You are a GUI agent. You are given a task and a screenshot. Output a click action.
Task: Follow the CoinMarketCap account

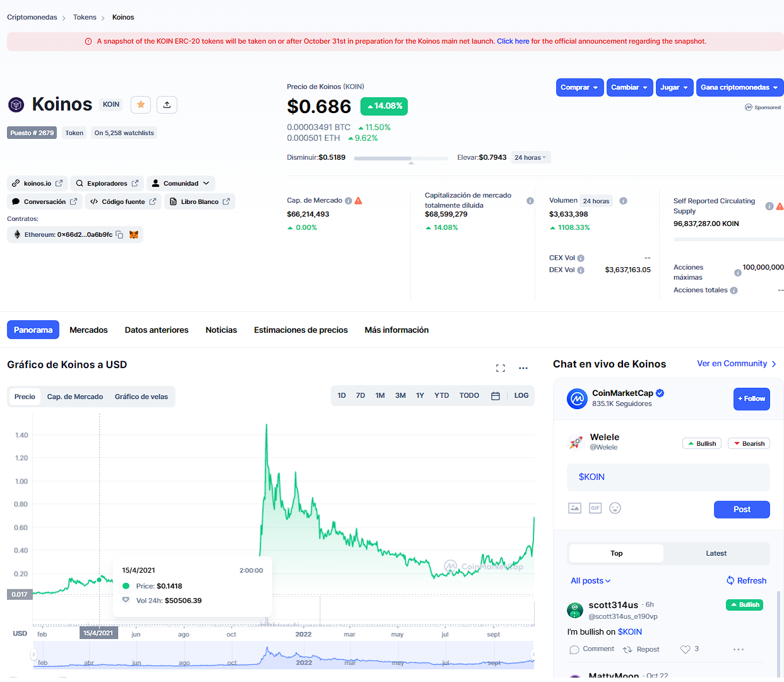tap(751, 399)
